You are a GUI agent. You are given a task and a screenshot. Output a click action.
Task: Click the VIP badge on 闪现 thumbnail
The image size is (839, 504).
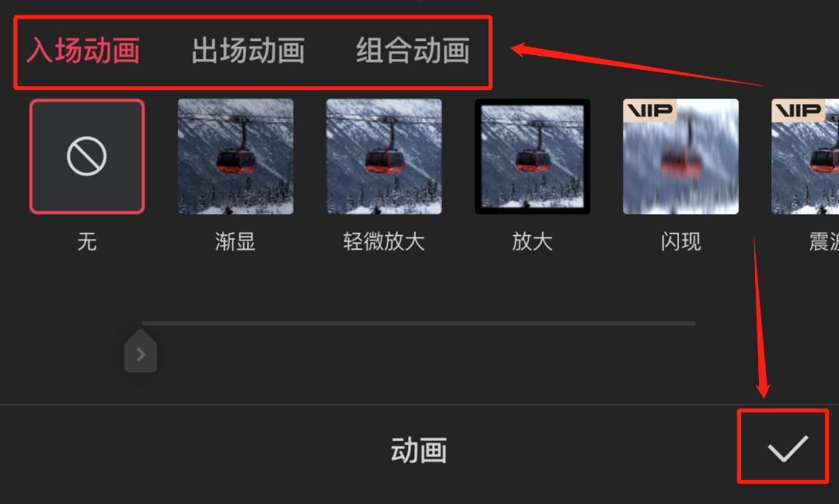tap(649, 110)
